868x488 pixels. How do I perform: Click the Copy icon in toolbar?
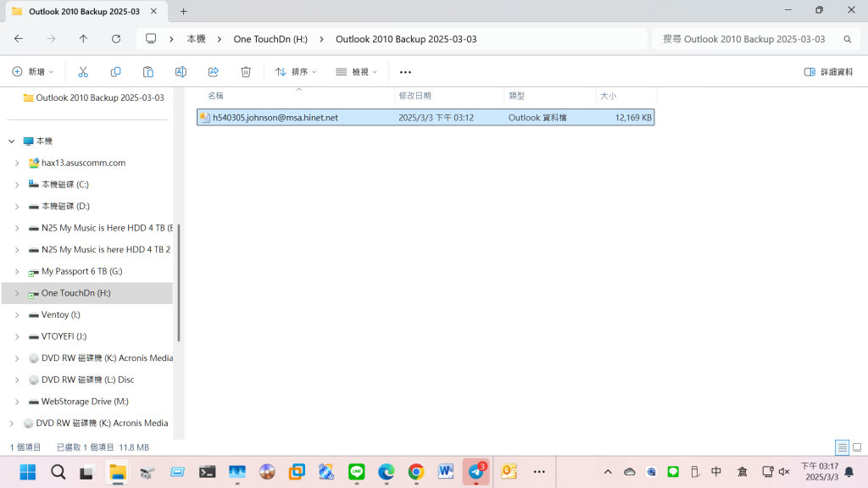(x=115, y=72)
